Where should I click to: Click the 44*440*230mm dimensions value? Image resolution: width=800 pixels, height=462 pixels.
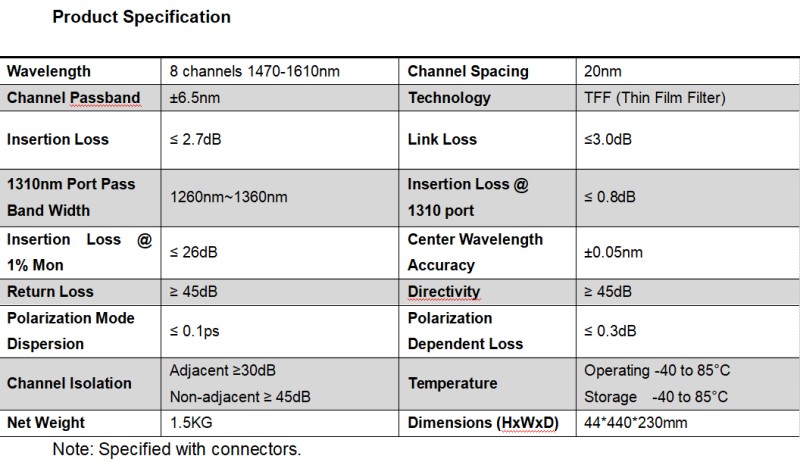pyautogui.click(x=636, y=423)
